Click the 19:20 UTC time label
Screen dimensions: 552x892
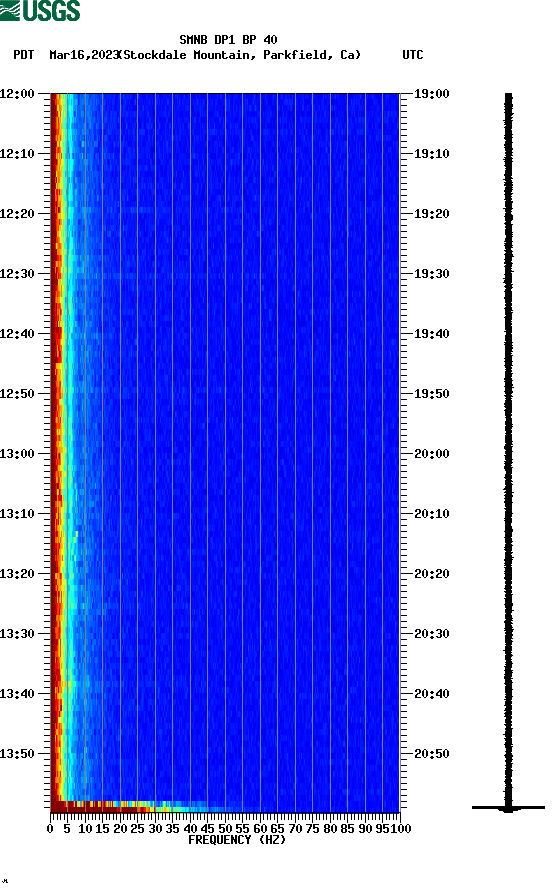(x=431, y=214)
